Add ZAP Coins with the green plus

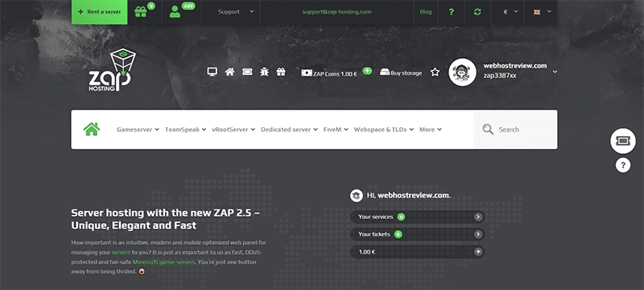pos(367,71)
